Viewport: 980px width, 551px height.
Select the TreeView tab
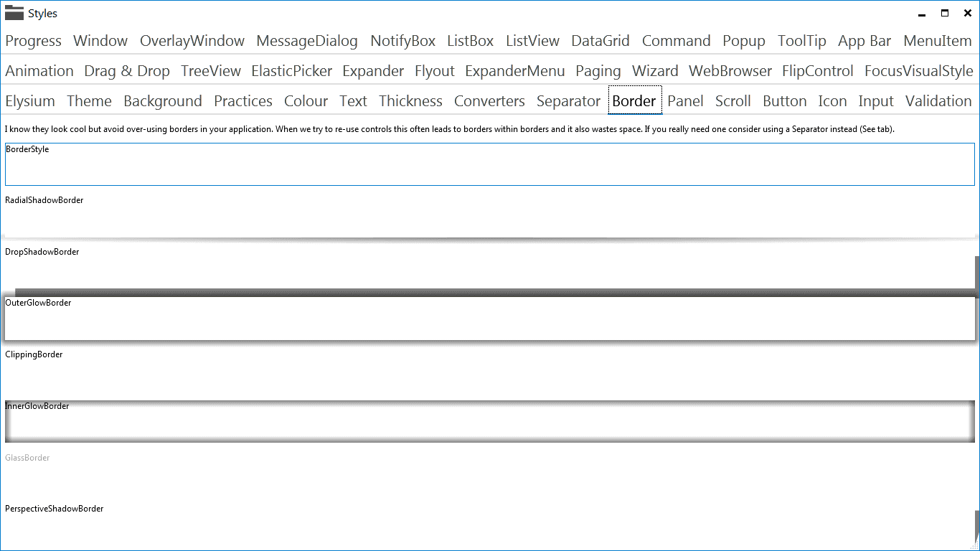[x=210, y=71]
